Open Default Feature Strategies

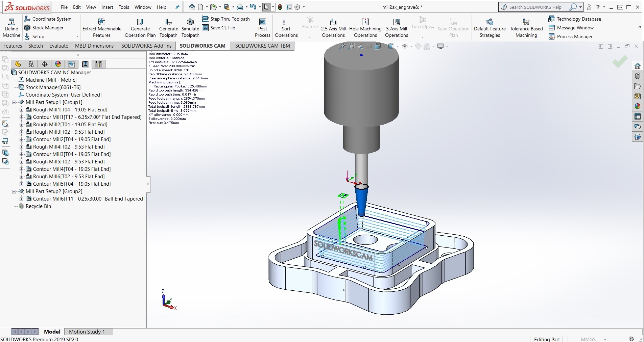click(490, 28)
